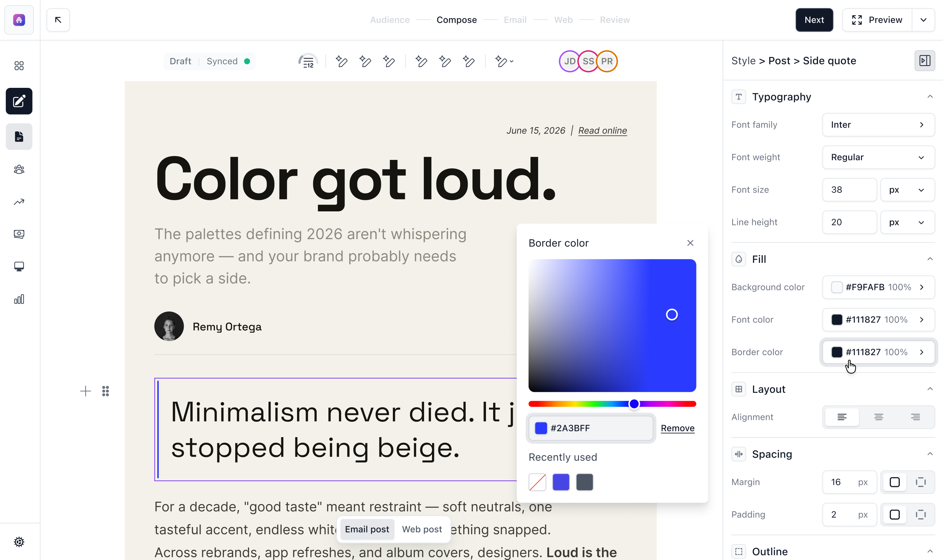Click inside the color saturation gradient area
943x560 pixels.
point(612,325)
